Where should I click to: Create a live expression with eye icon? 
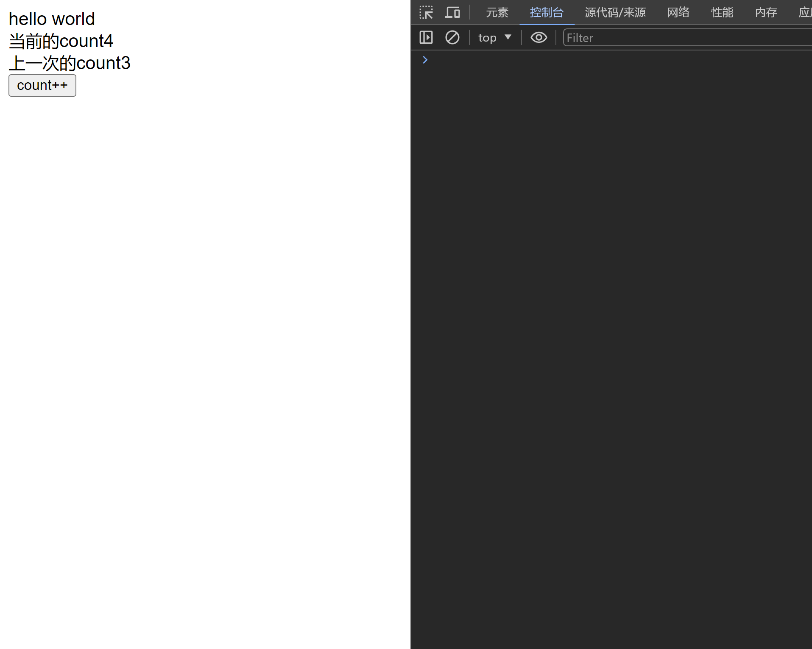pyautogui.click(x=539, y=38)
